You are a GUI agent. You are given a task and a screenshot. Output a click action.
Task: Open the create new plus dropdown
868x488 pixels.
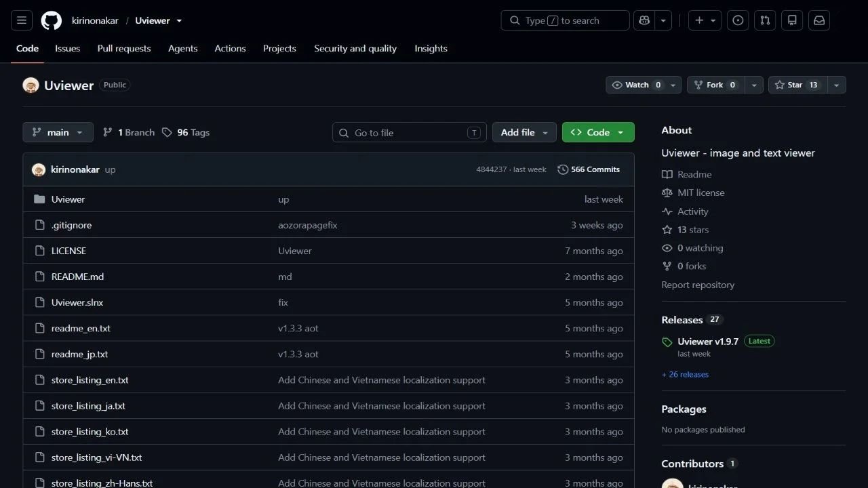click(x=705, y=20)
